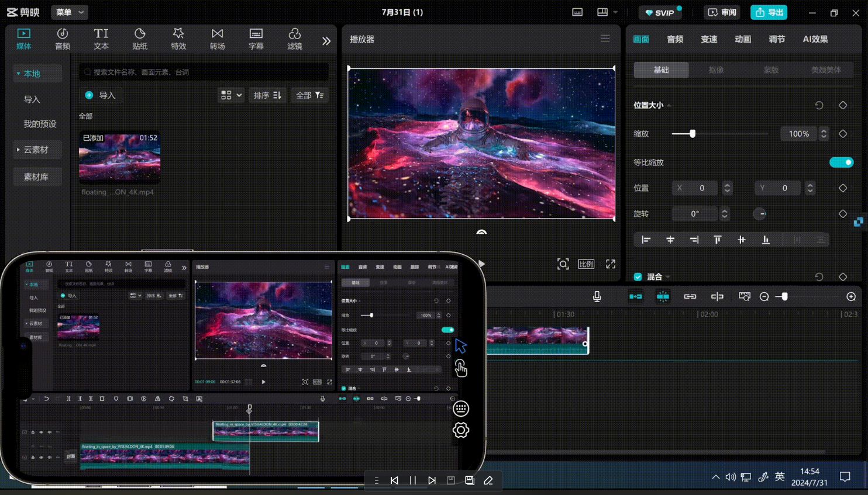
Task: Open the layout dropdown arrow in title bar
Action: pos(615,12)
